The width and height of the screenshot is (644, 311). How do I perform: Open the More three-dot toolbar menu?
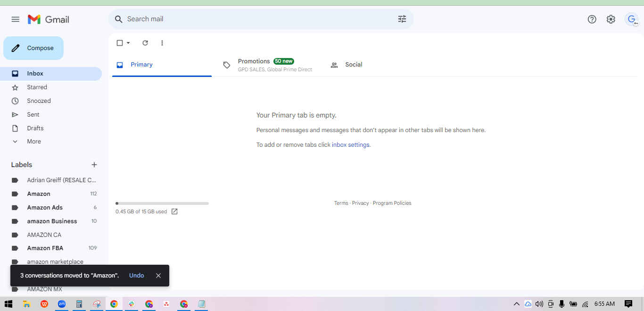(x=162, y=43)
